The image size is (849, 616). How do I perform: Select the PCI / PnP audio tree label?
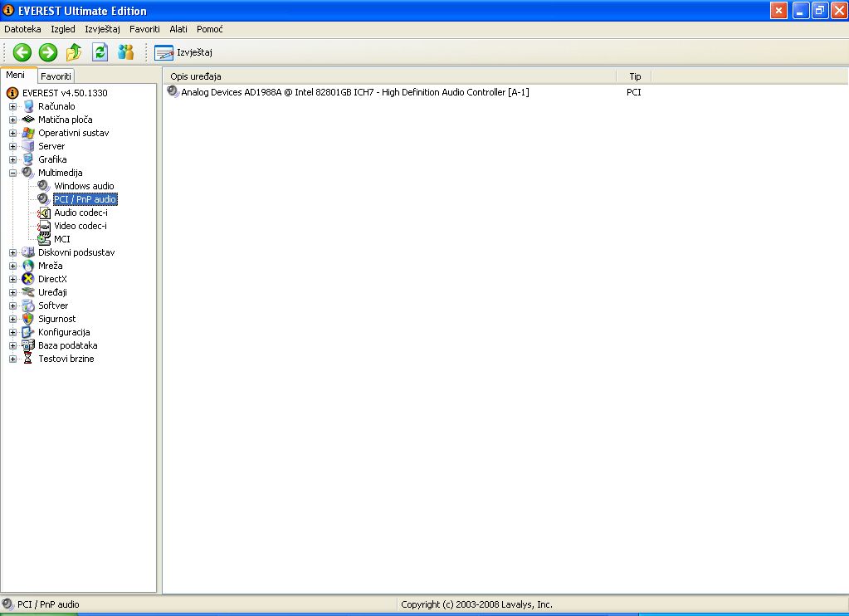[x=85, y=199]
